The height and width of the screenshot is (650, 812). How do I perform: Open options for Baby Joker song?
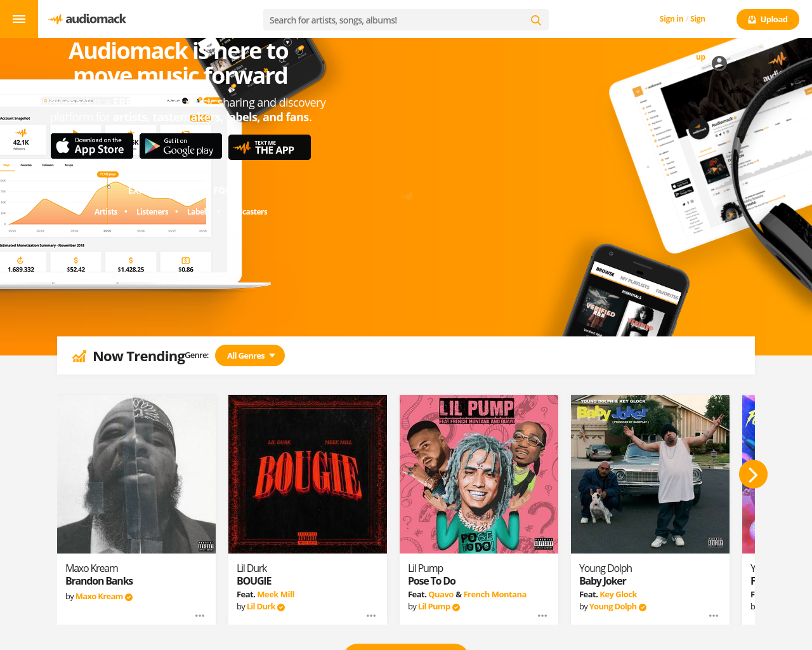point(714,616)
